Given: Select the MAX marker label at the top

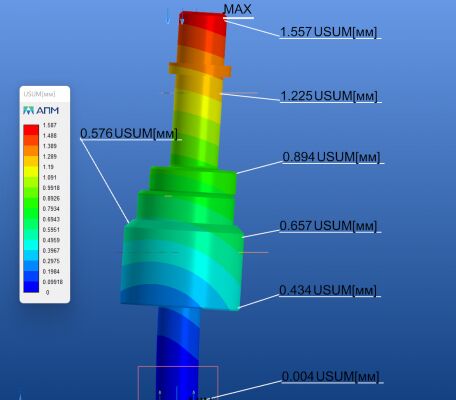Looking at the screenshot, I should click(238, 9).
